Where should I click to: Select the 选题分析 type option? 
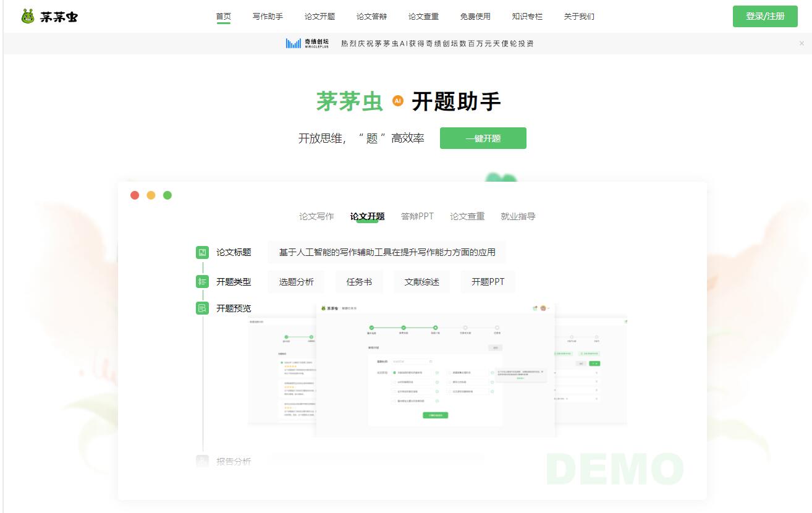(297, 282)
